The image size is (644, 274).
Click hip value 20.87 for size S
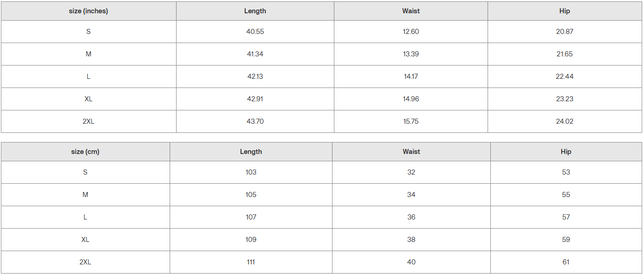[564, 32]
